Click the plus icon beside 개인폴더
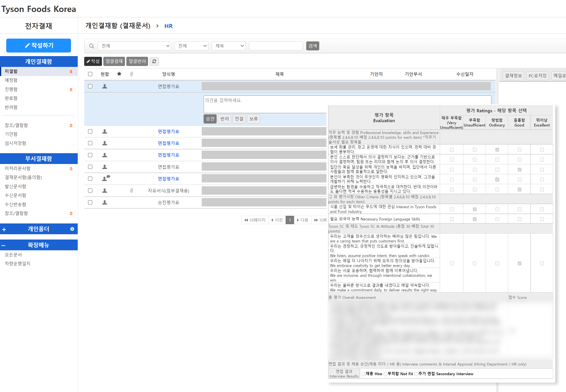The width and height of the screenshot is (566, 392). tap(4, 229)
